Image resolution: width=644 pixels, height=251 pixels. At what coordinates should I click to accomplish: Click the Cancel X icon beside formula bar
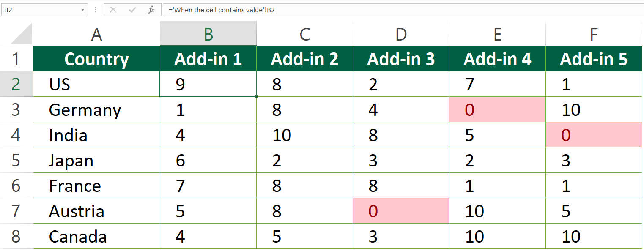click(x=113, y=10)
